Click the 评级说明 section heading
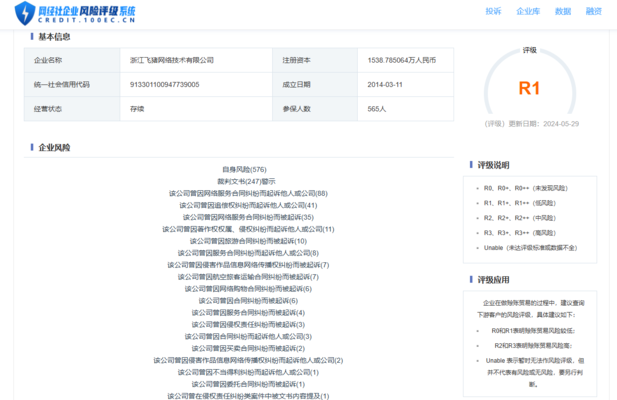The image size is (617, 400). coord(492,165)
